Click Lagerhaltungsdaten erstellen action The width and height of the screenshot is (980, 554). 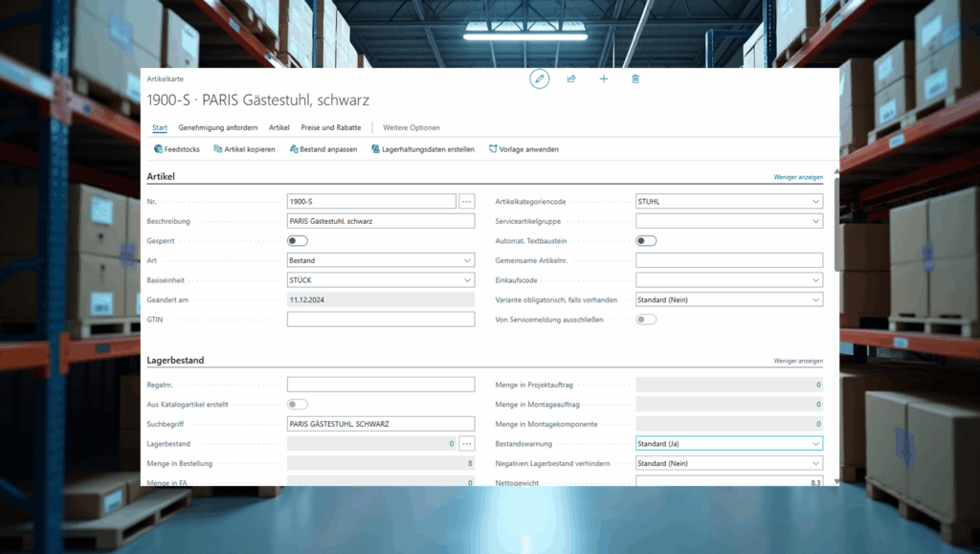[423, 149]
